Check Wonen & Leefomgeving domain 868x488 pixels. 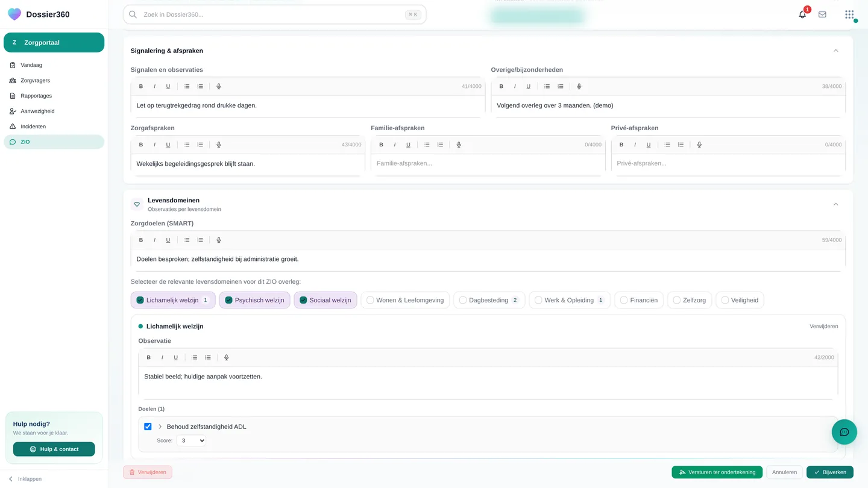coord(370,300)
